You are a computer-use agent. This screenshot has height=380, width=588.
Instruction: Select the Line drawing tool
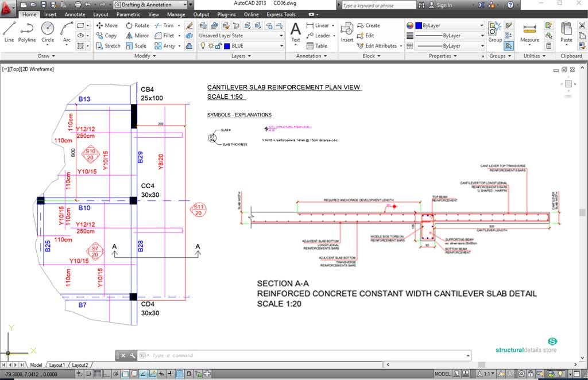9,32
